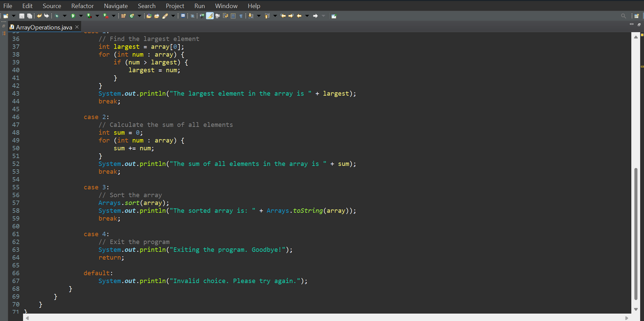Click the Save file toolbar icon
The height and width of the screenshot is (321, 644).
coord(22,16)
